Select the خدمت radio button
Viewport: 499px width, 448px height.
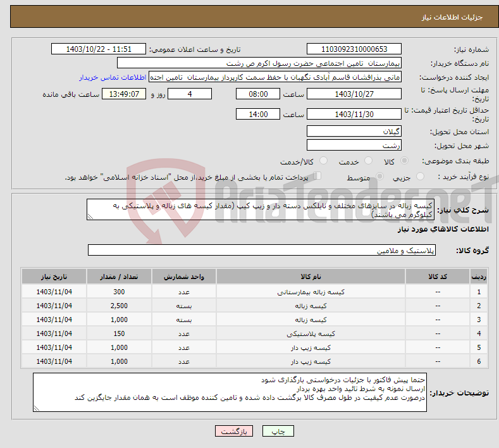coord(368,161)
